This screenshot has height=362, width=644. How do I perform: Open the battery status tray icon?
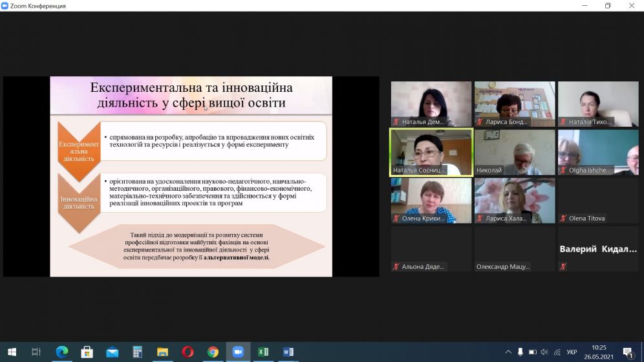pos(533,352)
